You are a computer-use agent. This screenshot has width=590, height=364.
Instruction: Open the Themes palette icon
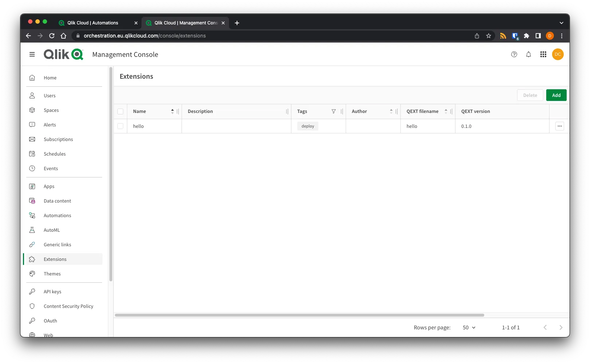click(32, 274)
